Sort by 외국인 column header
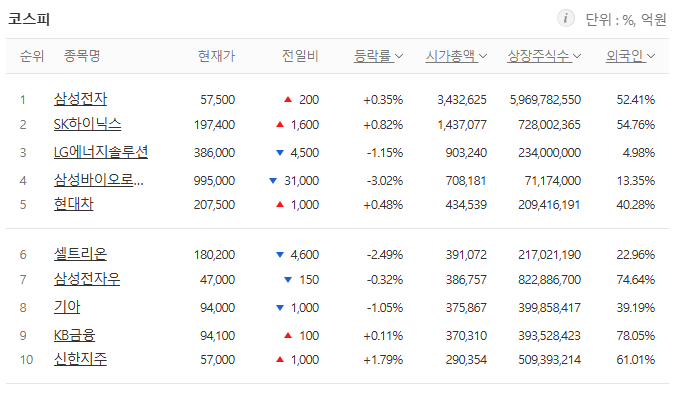 (625, 56)
